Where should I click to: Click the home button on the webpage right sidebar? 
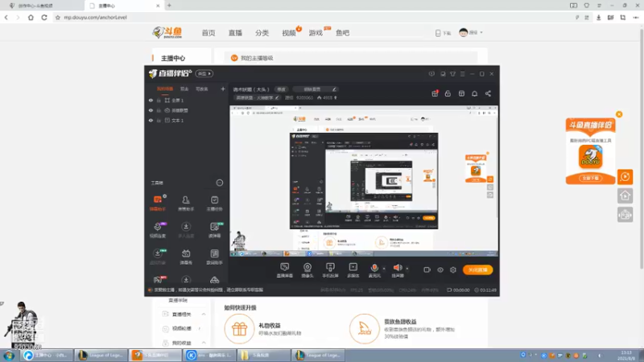[625, 195]
